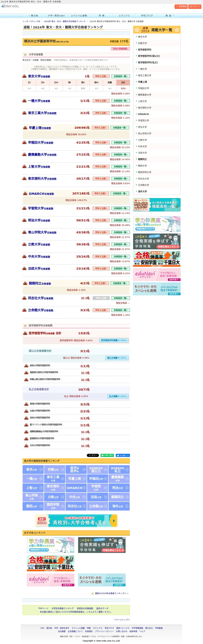Click 医学部医学科 国公立 tile in grid
This screenshot has width=203, height=644.
98,469
